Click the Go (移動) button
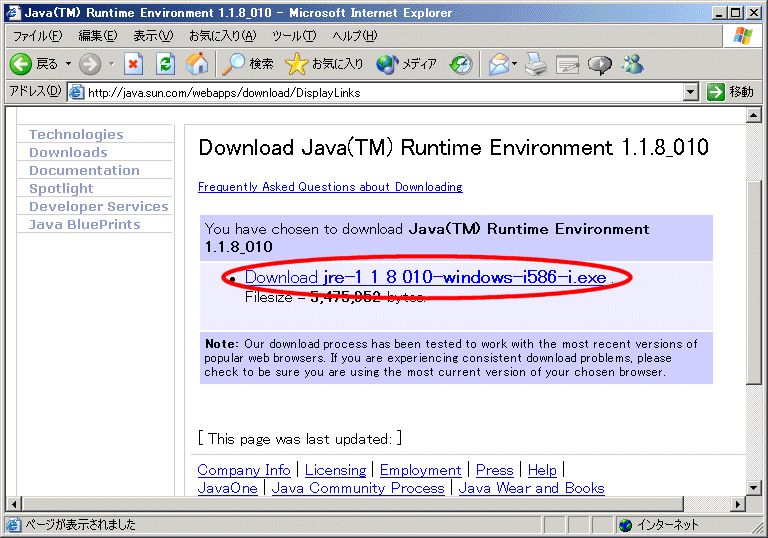Screen dimensions: 768x538 click(730, 92)
